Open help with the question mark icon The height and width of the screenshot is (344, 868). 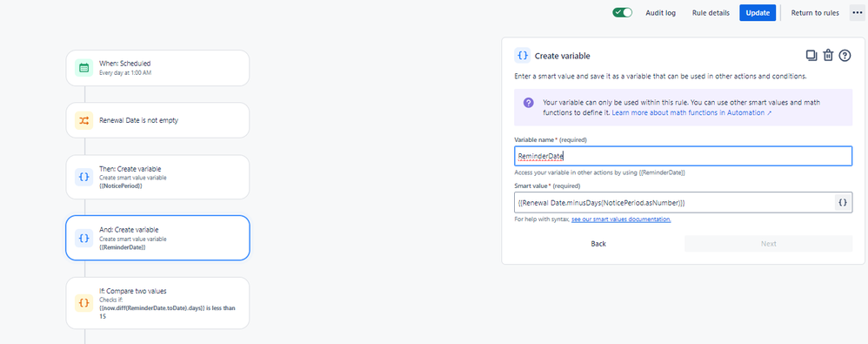(845, 56)
